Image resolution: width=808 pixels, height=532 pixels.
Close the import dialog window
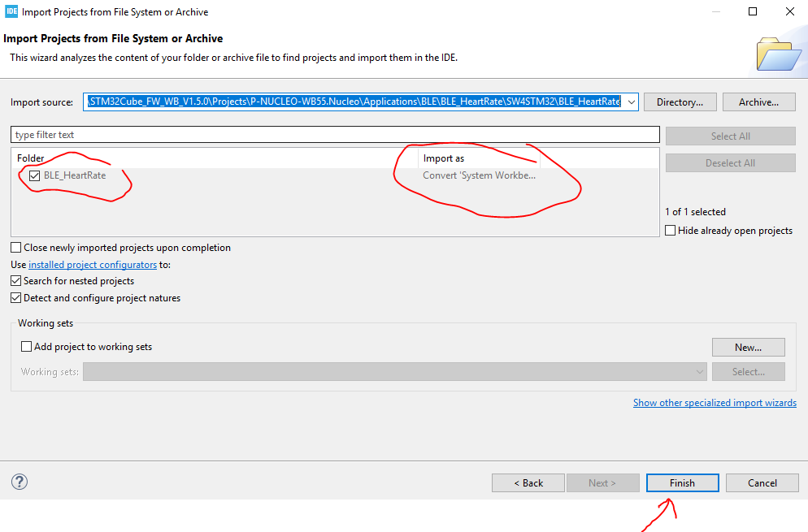click(789, 11)
